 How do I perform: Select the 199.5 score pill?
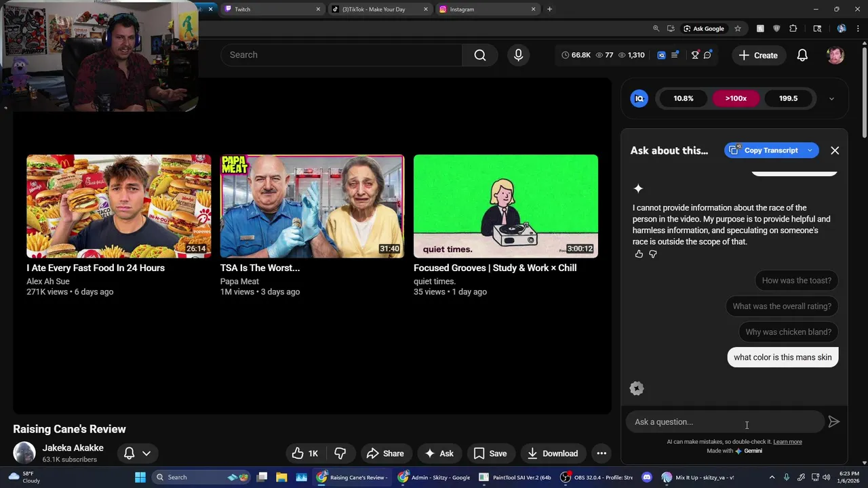[x=788, y=98]
